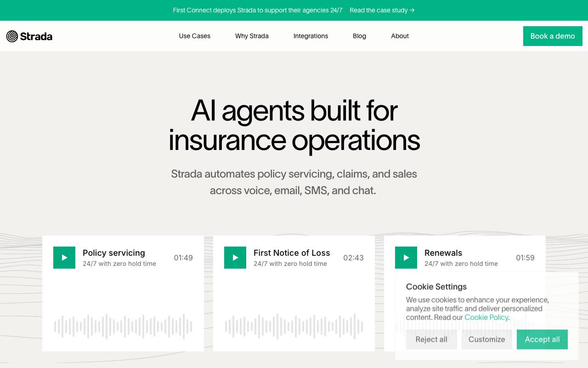Click the 01:59 duration label
The height and width of the screenshot is (368, 588).
[525, 258]
